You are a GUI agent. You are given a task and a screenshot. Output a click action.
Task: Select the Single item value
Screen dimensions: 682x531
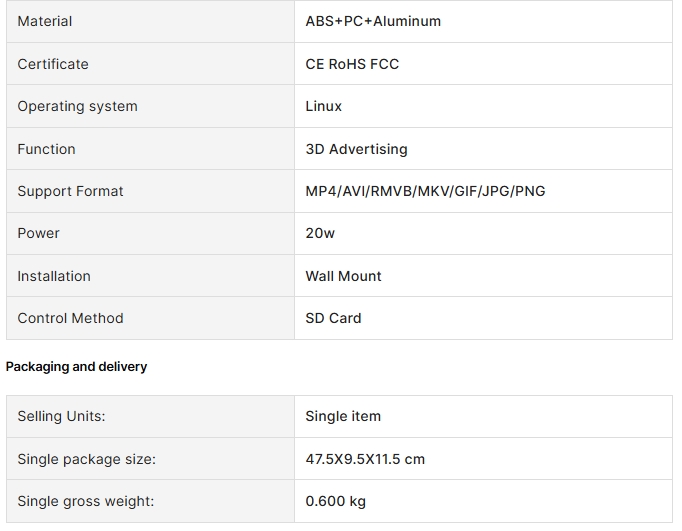[x=343, y=416]
